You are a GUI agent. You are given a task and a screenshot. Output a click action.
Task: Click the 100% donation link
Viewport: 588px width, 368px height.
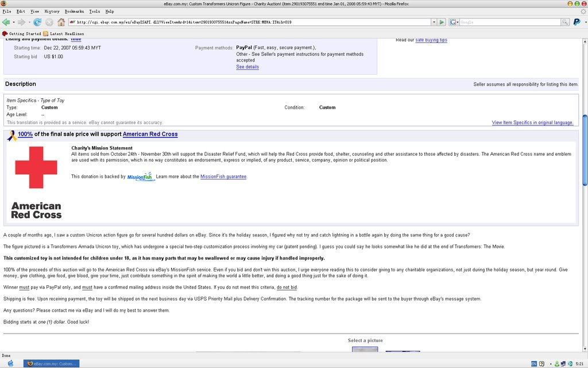pos(25,134)
